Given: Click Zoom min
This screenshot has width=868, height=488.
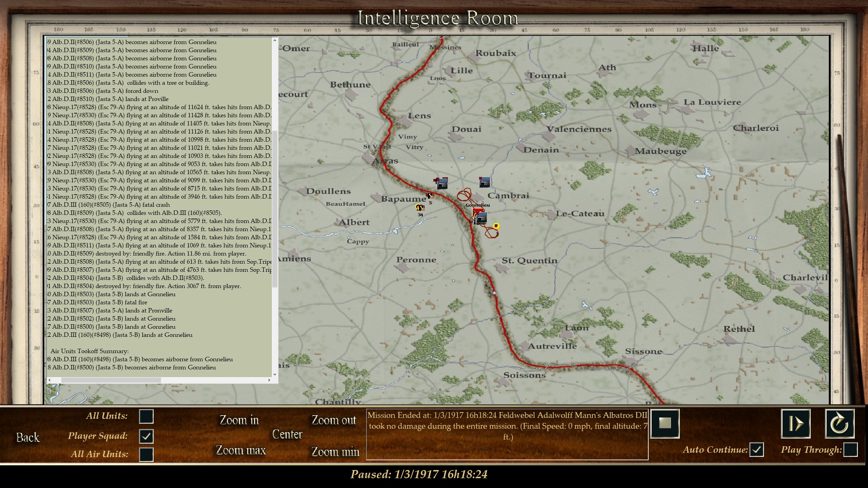Looking at the screenshot, I should click(335, 452).
